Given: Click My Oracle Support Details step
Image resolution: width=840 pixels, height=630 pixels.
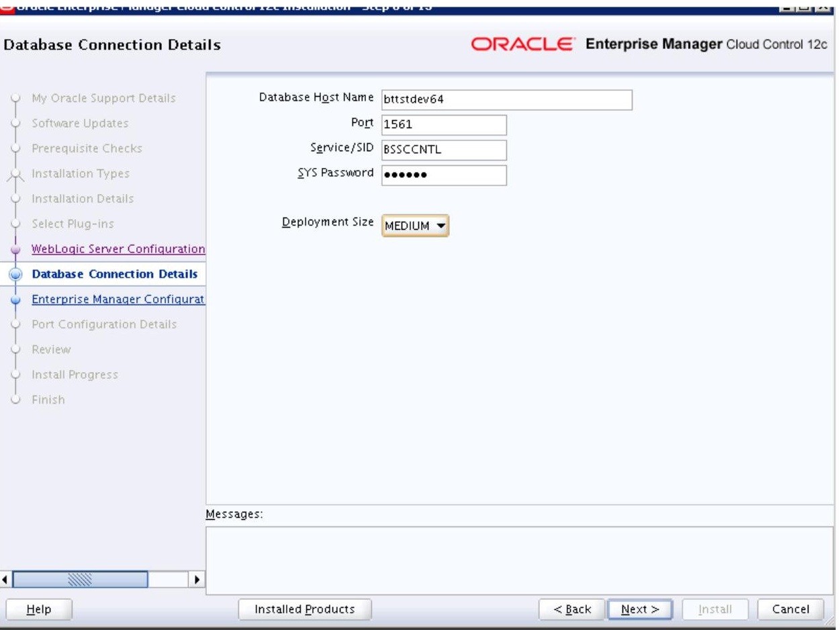Looking at the screenshot, I should point(103,98).
